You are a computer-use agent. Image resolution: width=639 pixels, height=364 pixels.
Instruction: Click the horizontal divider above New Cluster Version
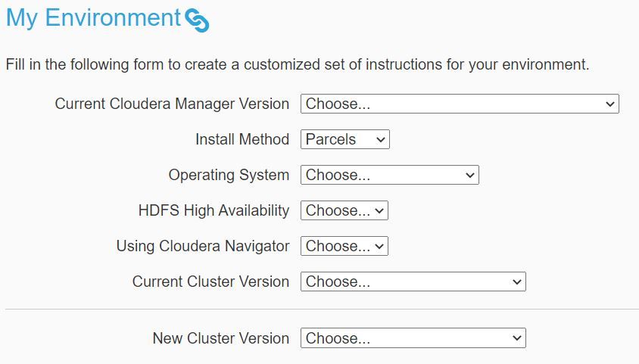pyautogui.click(x=319, y=310)
